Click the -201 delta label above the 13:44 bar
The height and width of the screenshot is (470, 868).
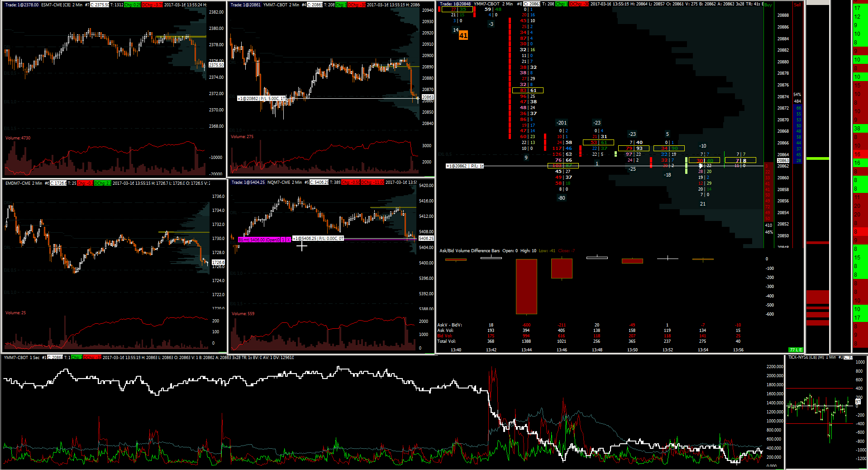[562, 123]
